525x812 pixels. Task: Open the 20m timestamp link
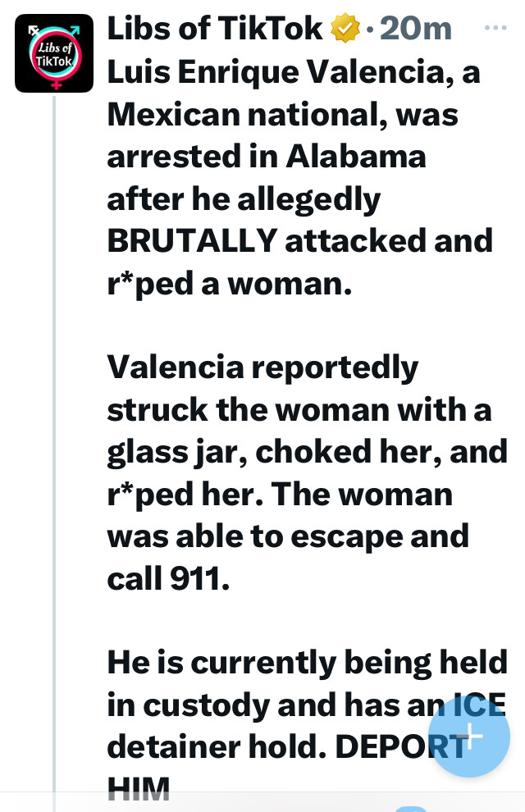(416, 29)
